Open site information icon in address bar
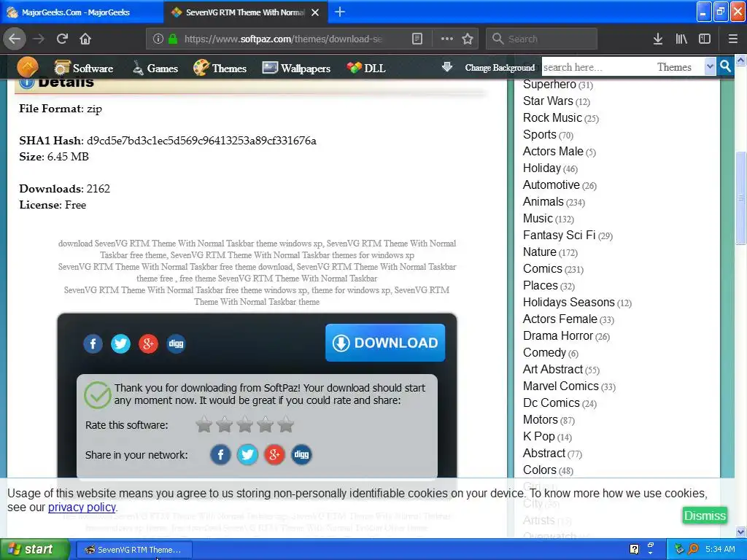This screenshot has height=560, width=747. point(158,39)
